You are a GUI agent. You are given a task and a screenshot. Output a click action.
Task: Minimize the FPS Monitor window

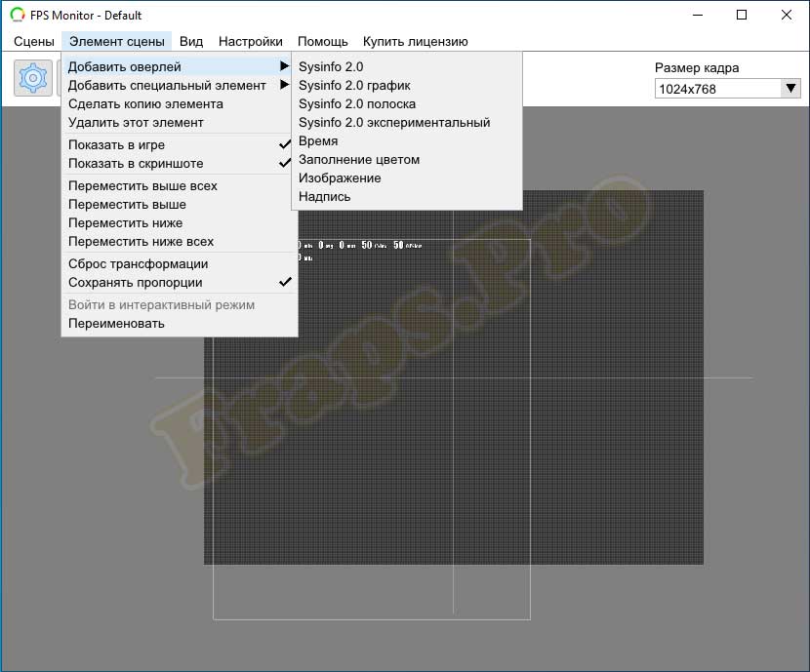coord(698,15)
